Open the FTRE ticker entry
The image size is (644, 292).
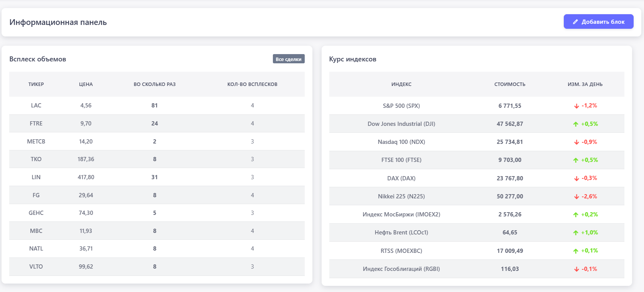point(36,124)
